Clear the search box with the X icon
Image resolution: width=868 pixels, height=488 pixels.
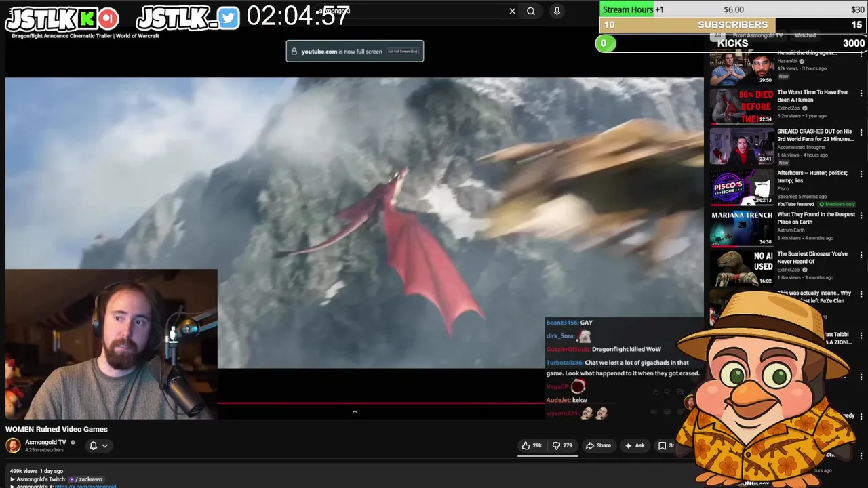coord(512,11)
